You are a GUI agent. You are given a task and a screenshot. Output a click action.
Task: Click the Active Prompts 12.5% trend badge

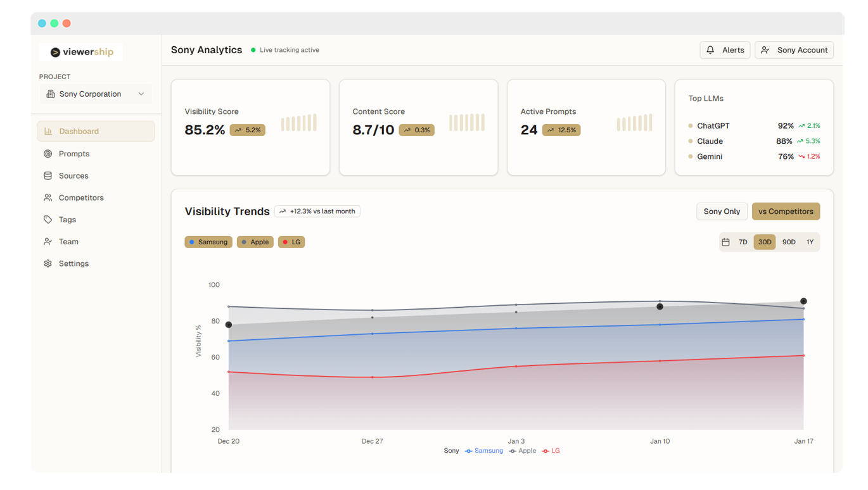tap(561, 130)
